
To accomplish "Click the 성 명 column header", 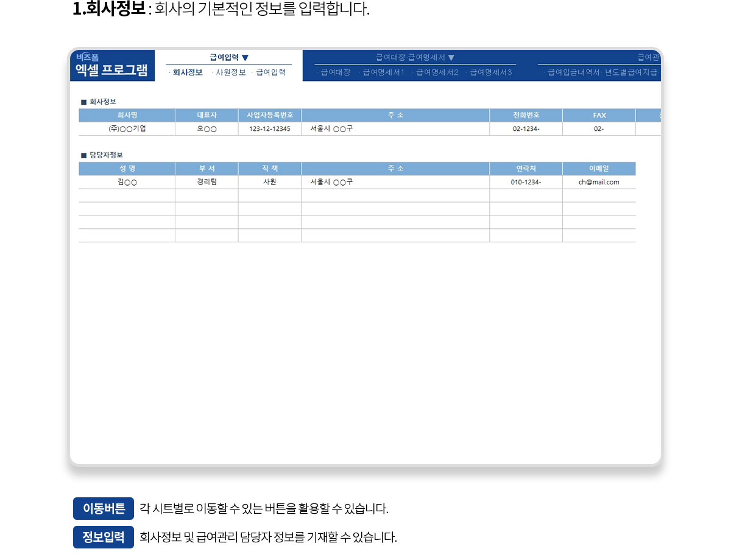I will tap(127, 169).
